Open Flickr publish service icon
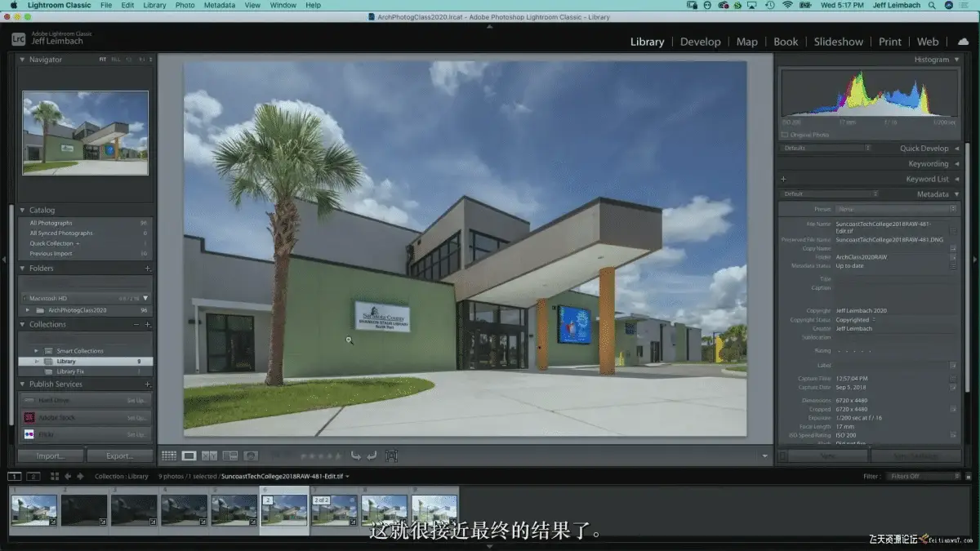980x551 pixels. click(x=29, y=434)
